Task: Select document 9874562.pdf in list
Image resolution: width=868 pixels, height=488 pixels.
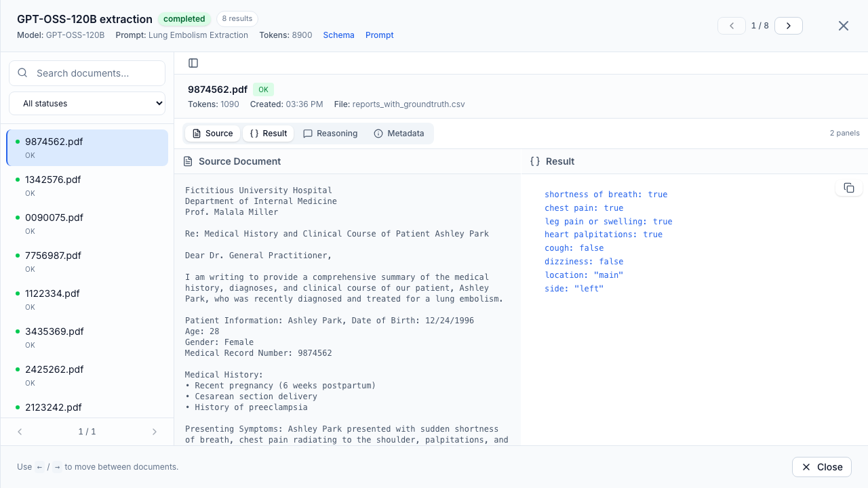Action: point(87,148)
